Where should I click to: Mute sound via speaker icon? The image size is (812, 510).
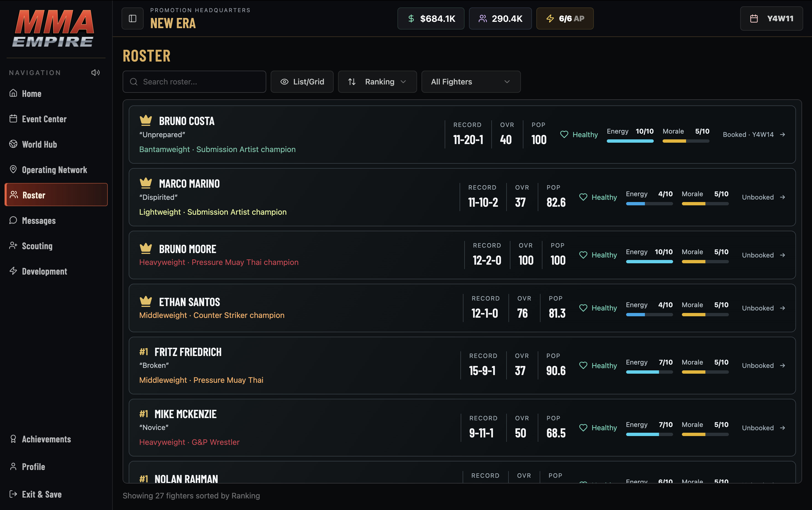[x=96, y=73]
